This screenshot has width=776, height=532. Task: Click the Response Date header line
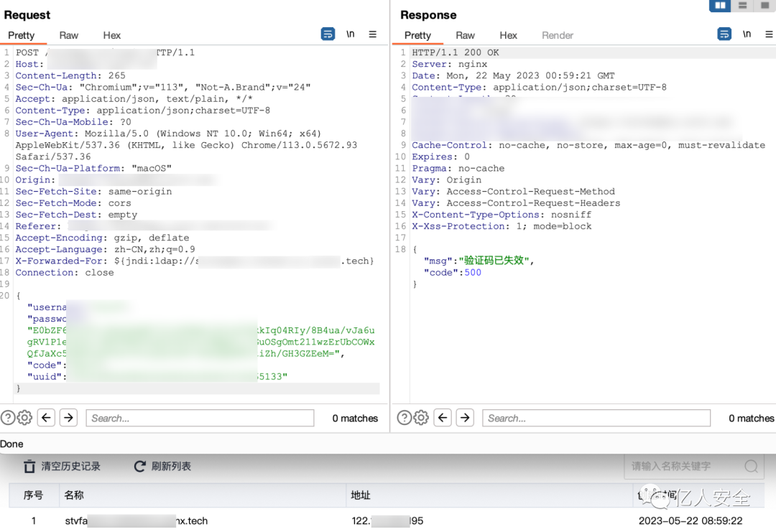pyautogui.click(x=513, y=75)
